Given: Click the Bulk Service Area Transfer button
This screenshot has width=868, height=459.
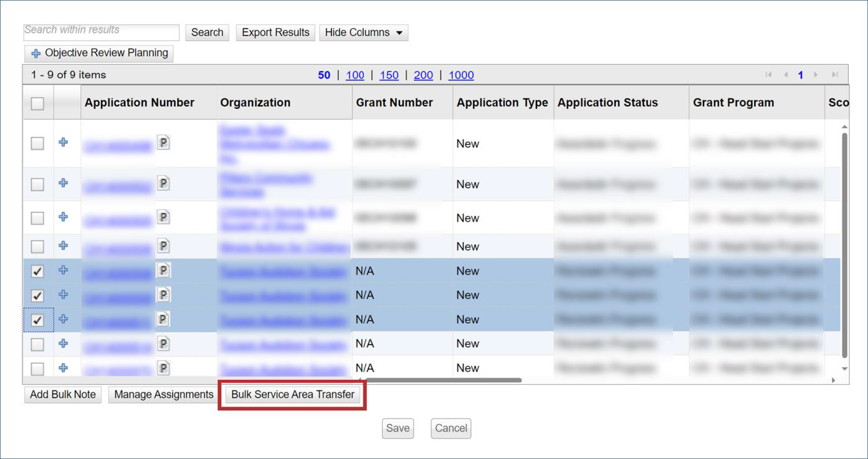Looking at the screenshot, I should (x=292, y=395).
